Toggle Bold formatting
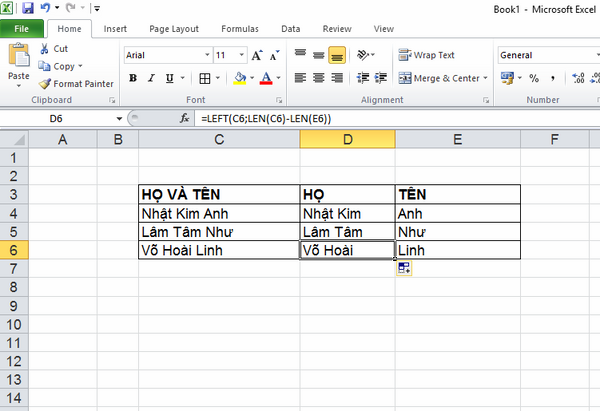Viewport: 600px width, 411px height. point(133,78)
